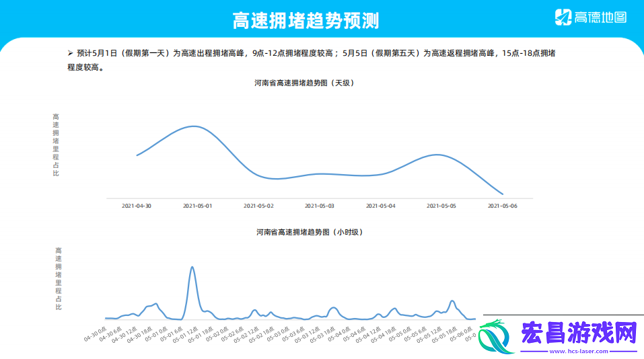Click the 2021-05-05 date axis label
This screenshot has height=359, width=644.
[441, 206]
